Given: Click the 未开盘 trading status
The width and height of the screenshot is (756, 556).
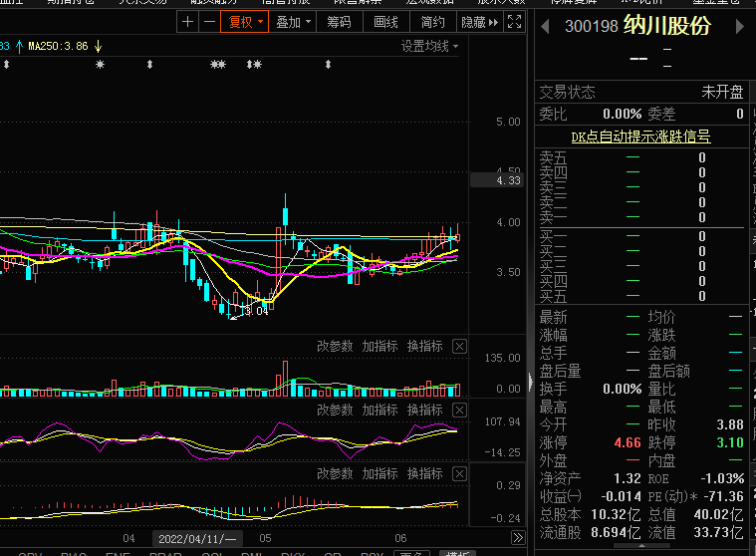Looking at the screenshot, I should [x=722, y=92].
